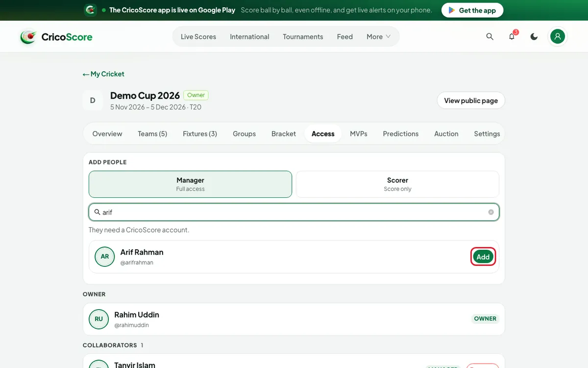Click the Tanvir Islam collaborator name
The image size is (588, 368).
coord(135,365)
